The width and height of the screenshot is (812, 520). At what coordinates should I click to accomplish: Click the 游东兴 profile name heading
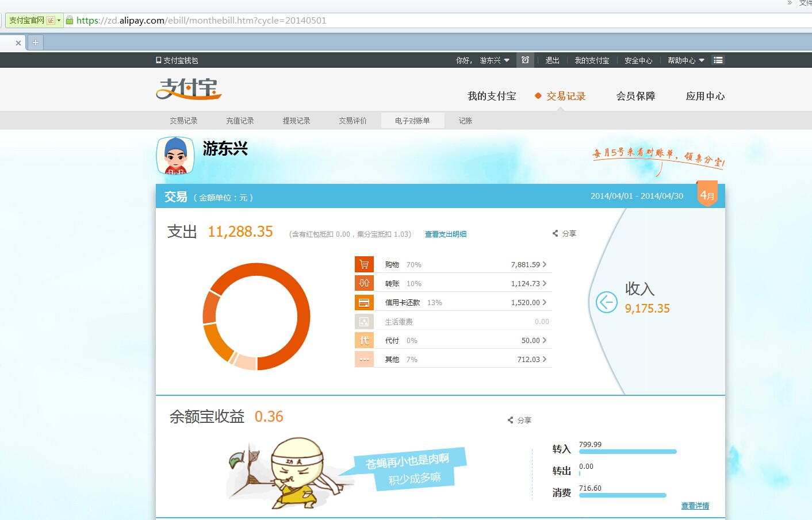coord(225,149)
